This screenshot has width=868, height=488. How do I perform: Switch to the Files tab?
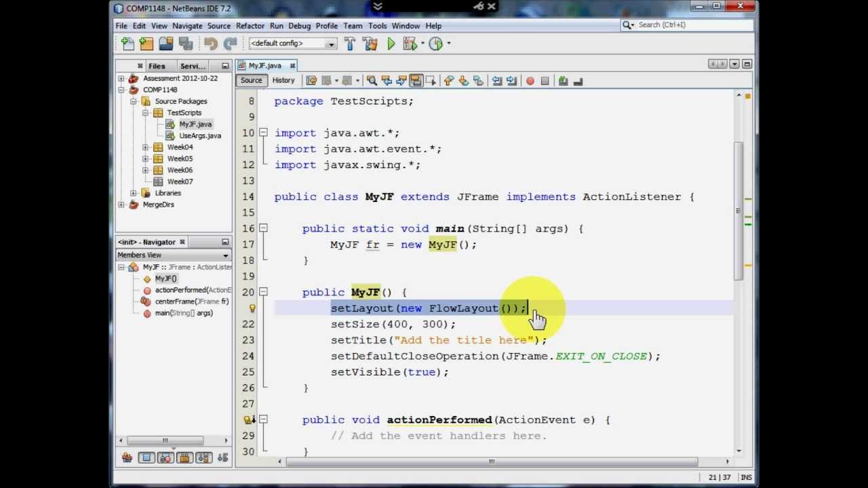(x=157, y=66)
